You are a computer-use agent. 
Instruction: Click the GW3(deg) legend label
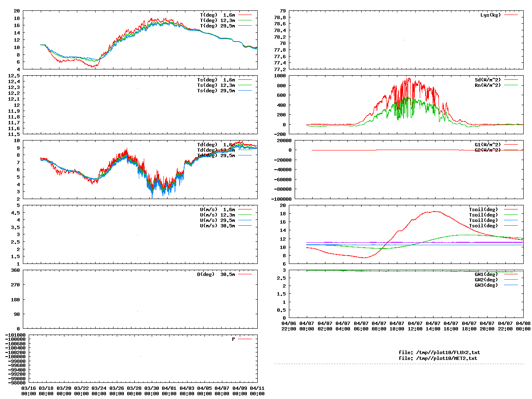486,285
